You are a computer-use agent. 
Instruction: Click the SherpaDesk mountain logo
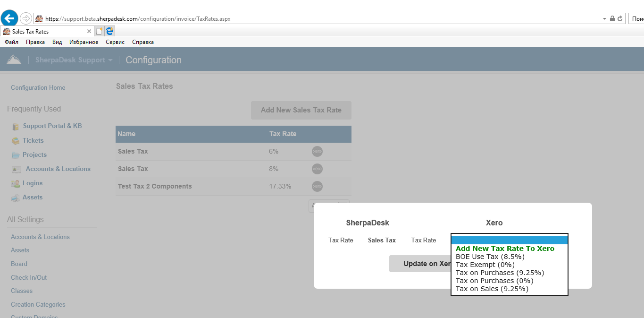(14, 60)
